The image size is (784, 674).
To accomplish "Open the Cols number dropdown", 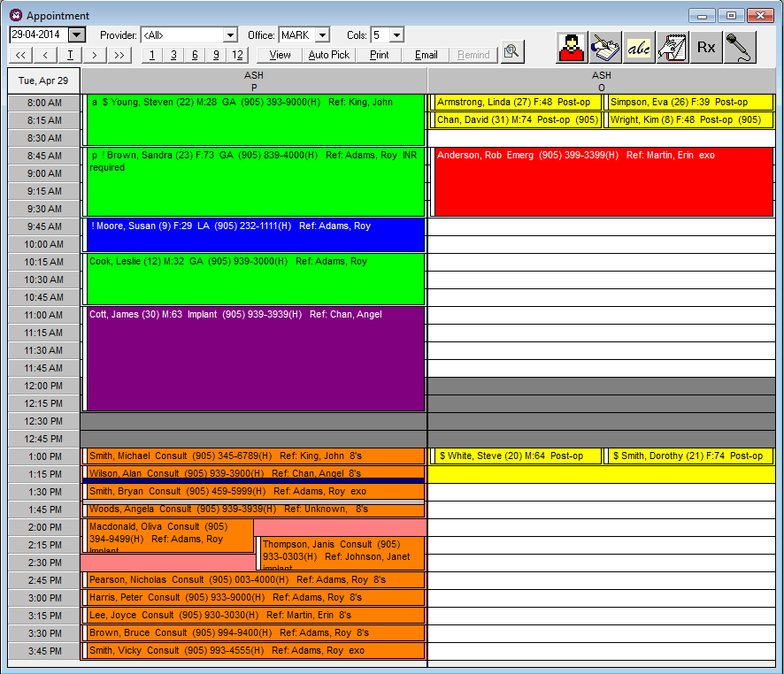I will click(397, 35).
